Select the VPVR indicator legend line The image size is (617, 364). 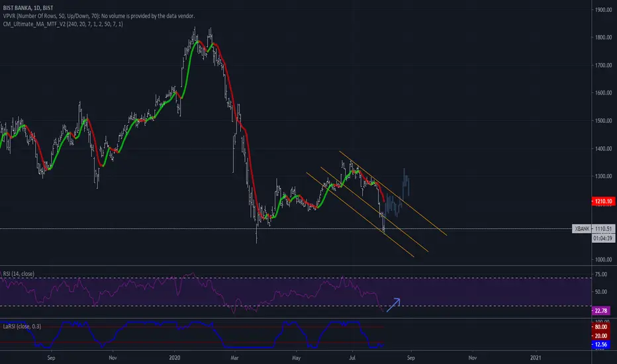tap(99, 16)
